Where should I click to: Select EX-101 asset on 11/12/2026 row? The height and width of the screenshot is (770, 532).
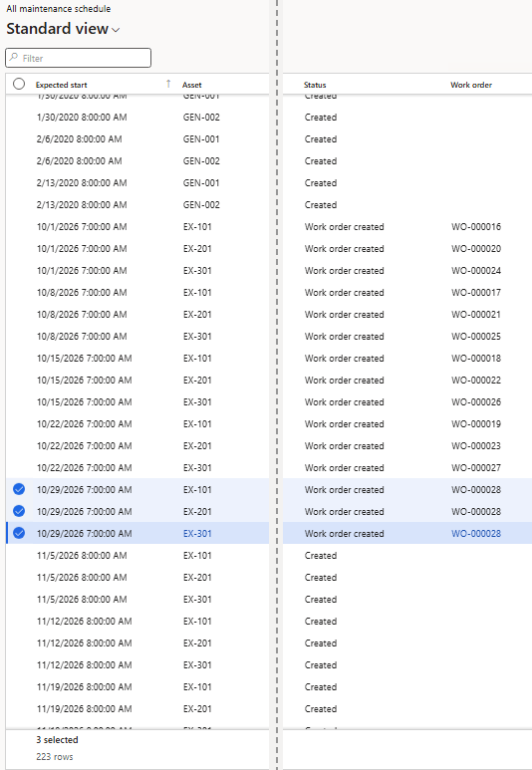197,622
